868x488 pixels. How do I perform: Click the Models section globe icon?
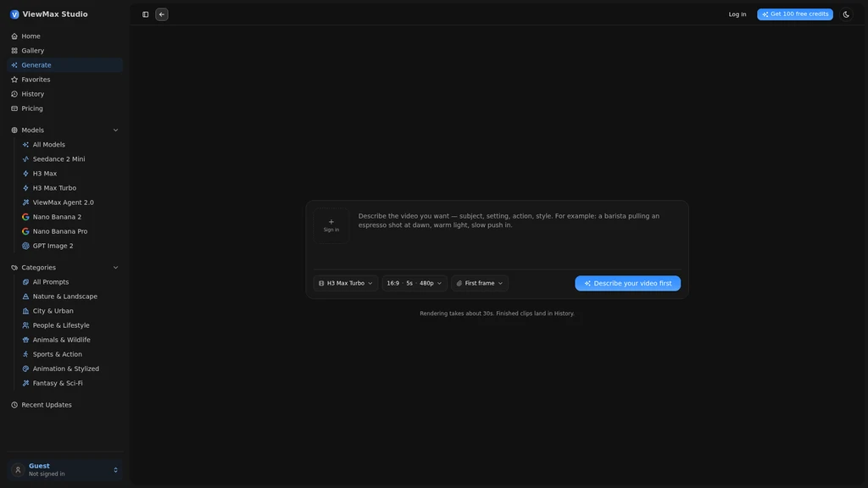14,130
